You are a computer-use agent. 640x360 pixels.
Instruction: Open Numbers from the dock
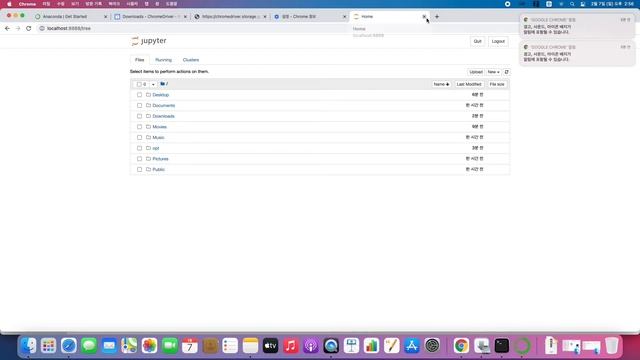371,346
